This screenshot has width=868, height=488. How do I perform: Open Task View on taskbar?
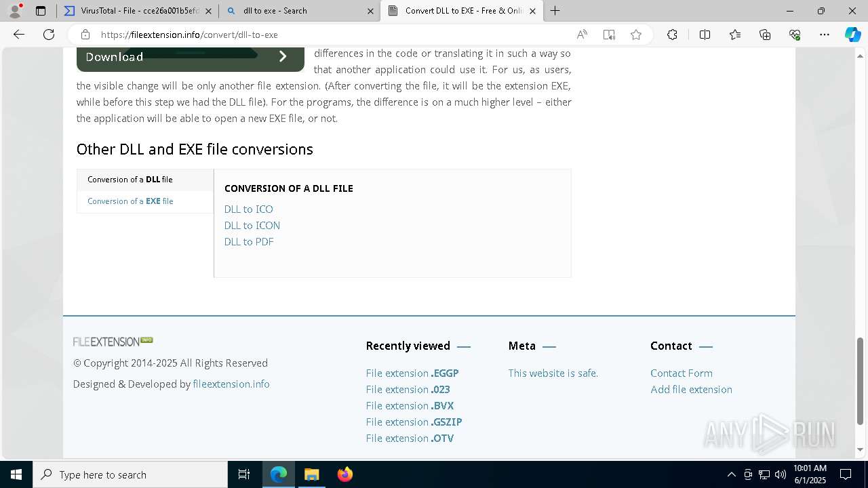click(x=244, y=474)
